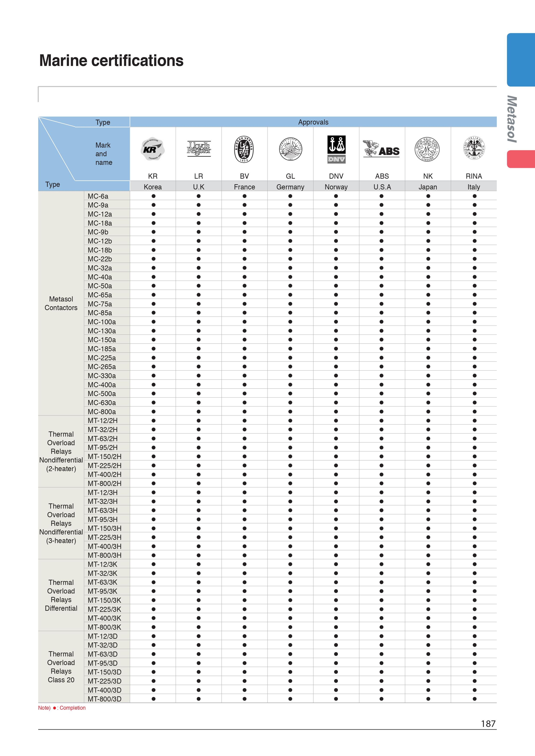Screen dimensions: 535x756
Task: Select the Japan country label
Action: click(x=428, y=187)
